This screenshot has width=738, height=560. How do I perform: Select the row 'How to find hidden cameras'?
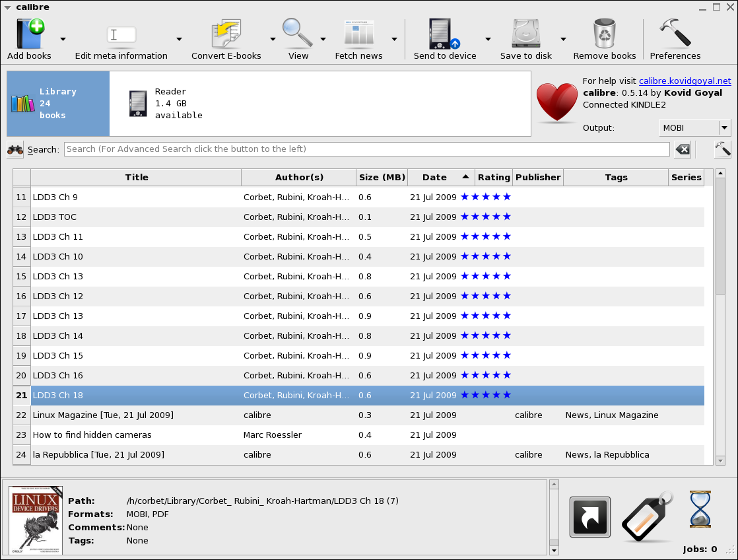pos(368,435)
